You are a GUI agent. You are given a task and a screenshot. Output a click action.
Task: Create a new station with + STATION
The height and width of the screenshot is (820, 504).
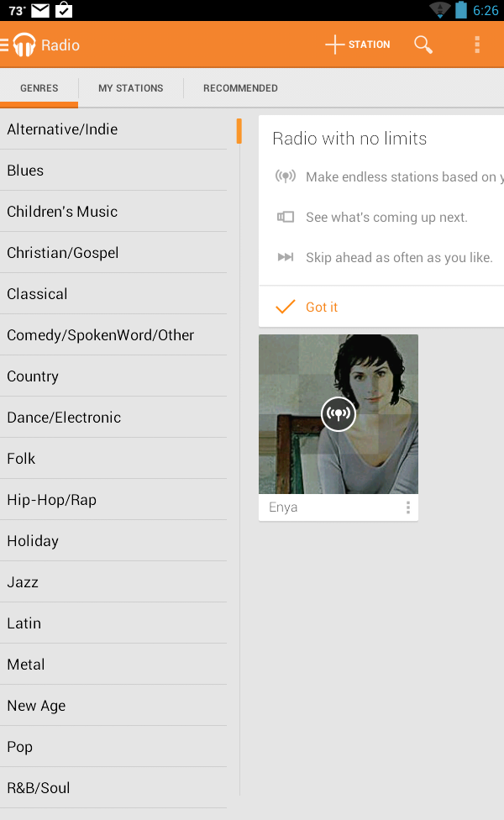coord(356,44)
